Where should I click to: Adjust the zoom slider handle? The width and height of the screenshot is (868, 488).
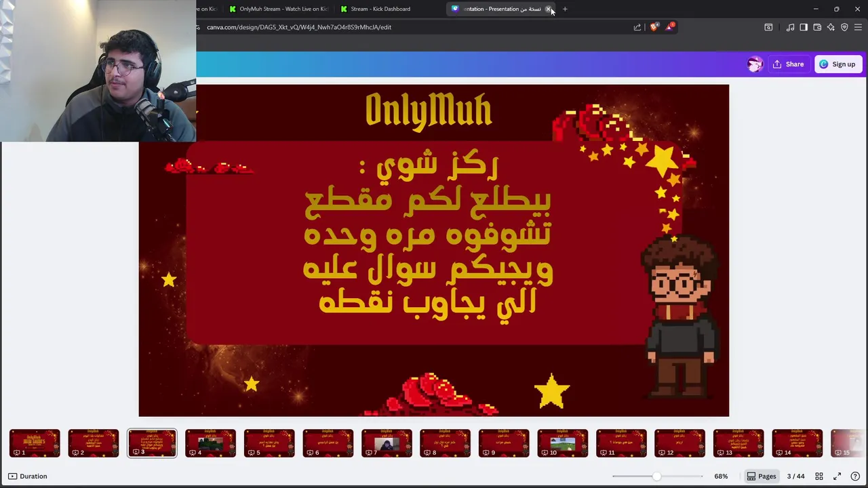(x=656, y=476)
